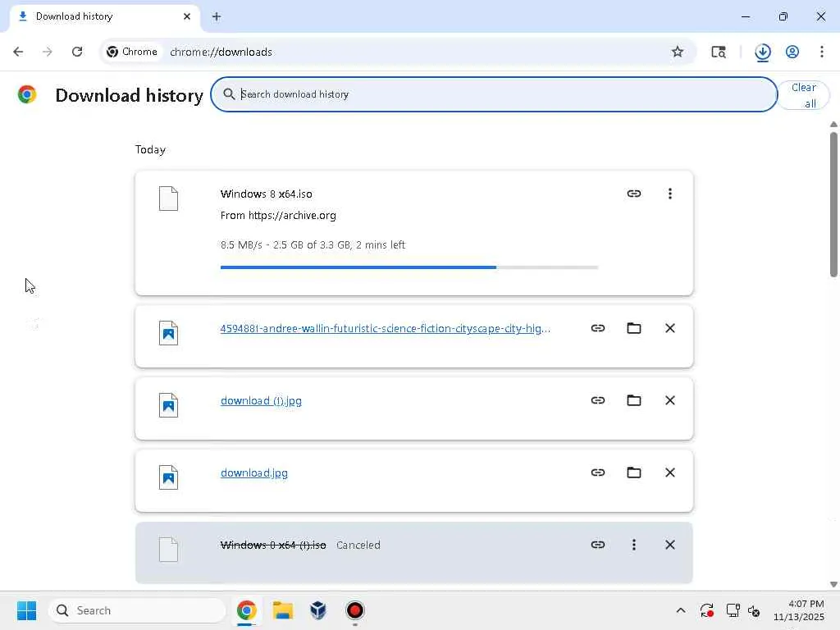The height and width of the screenshot is (630, 840).
Task: Show download.jpg in folder
Action: (634, 472)
